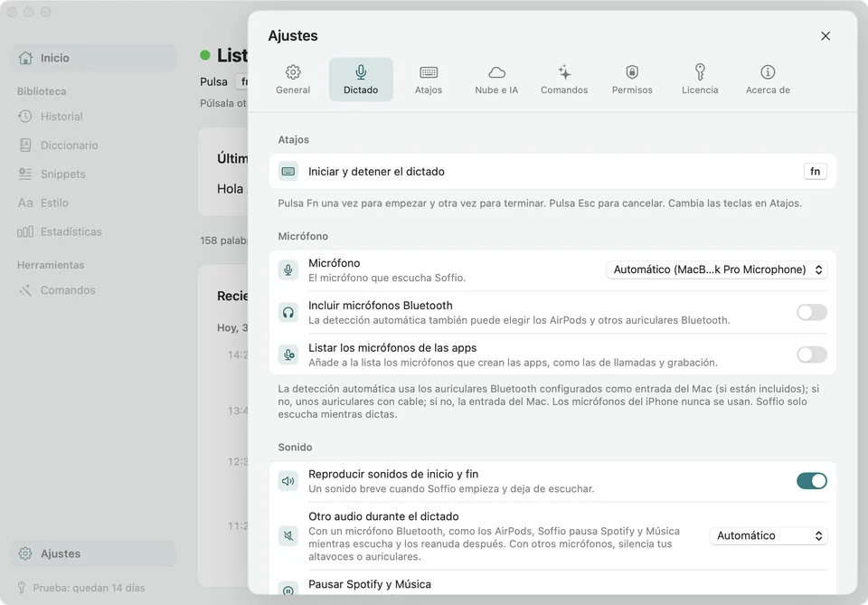This screenshot has height=605, width=868.
Task: Open Ajustes from the sidebar bottom
Action: pyautogui.click(x=93, y=553)
